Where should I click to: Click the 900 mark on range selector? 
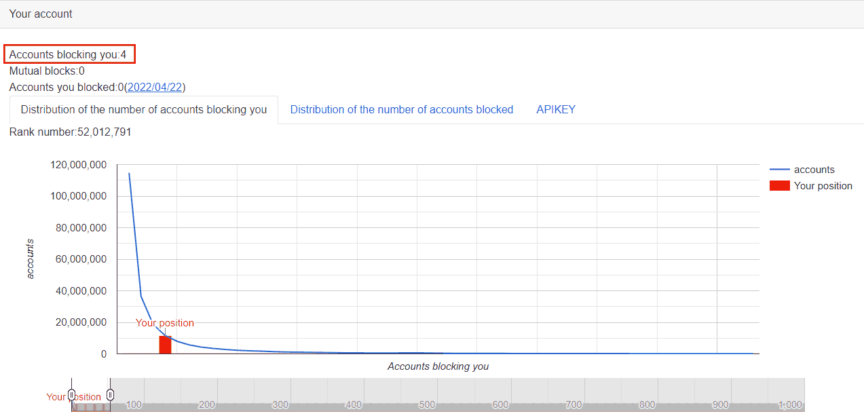coord(721,404)
